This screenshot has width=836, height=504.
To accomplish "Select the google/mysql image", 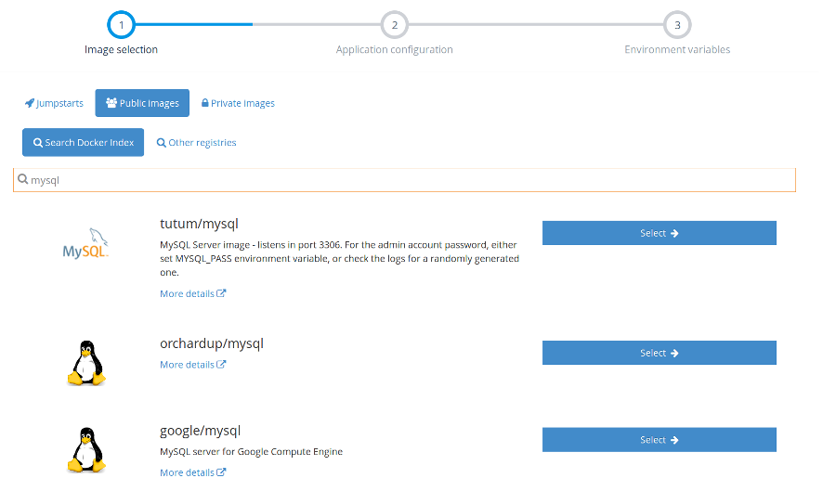I will (x=659, y=440).
